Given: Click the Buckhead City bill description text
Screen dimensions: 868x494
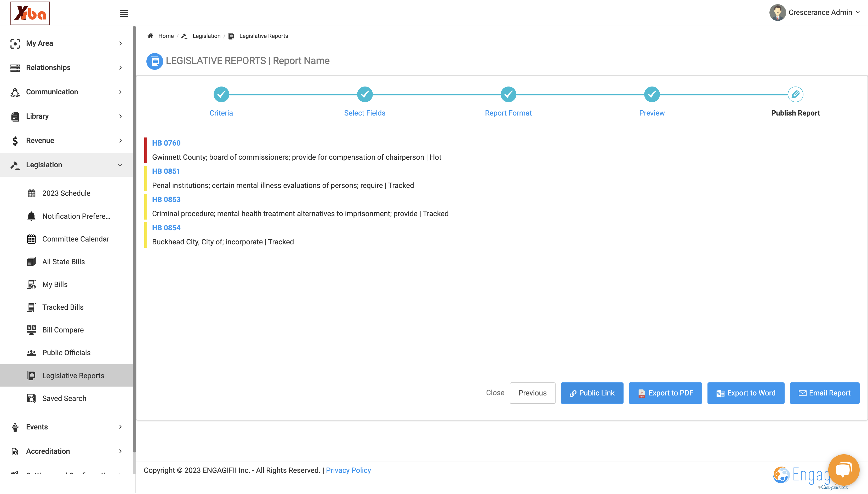Looking at the screenshot, I should 223,242.
